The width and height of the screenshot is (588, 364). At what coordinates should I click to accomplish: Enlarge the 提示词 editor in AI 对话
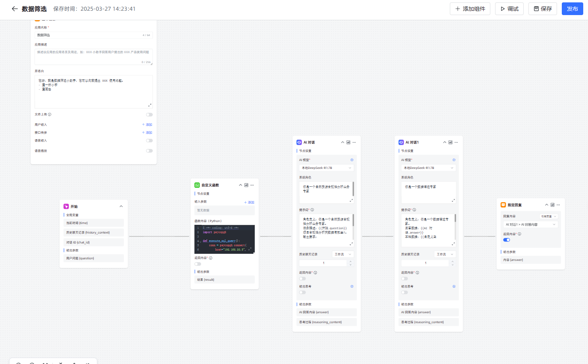tap(351, 244)
